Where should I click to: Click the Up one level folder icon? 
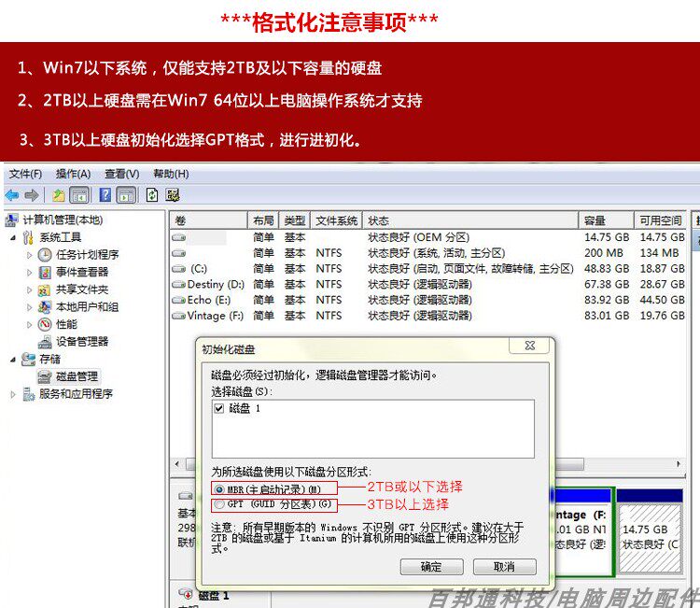(x=59, y=195)
